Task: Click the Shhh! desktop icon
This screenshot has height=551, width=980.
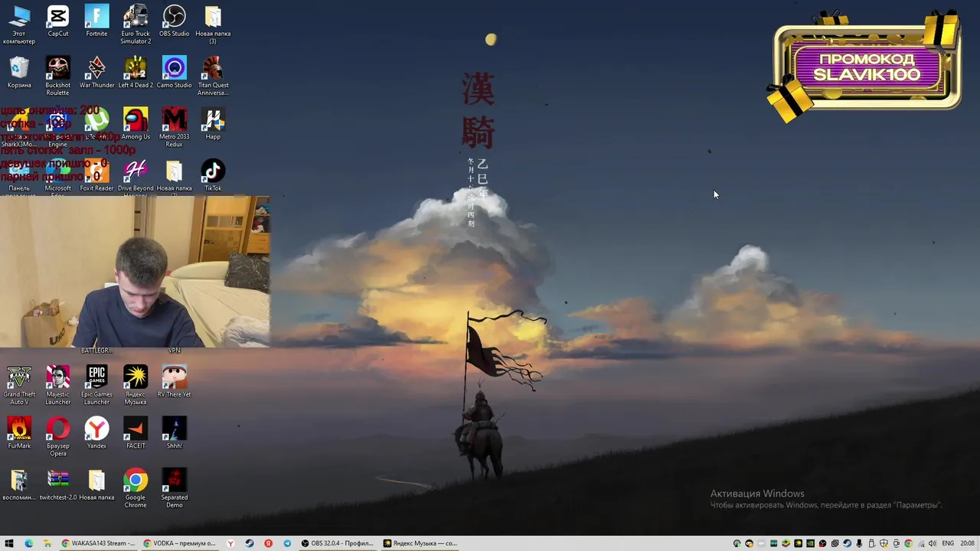Action: click(x=174, y=432)
